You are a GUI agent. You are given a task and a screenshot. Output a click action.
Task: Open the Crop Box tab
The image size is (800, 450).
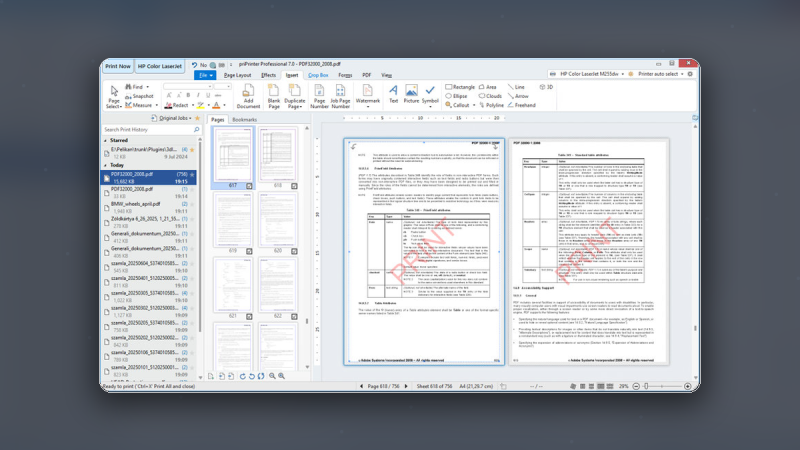tap(318, 75)
